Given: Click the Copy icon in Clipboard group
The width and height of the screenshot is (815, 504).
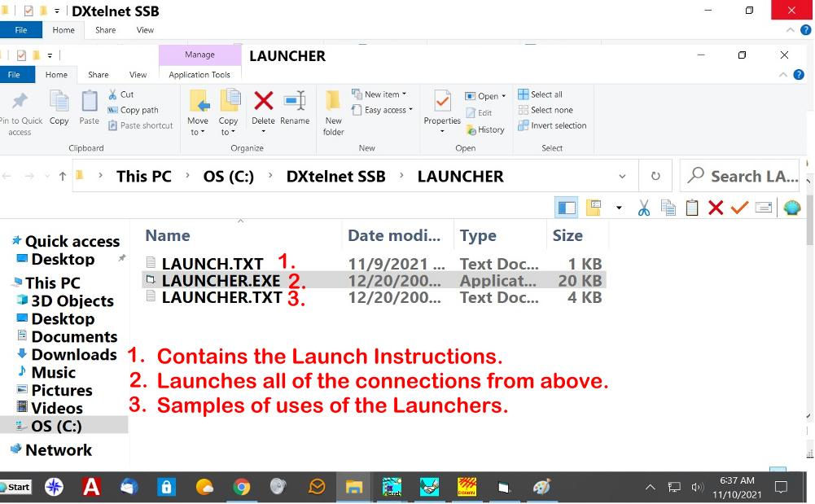Looking at the screenshot, I should coord(59,101).
